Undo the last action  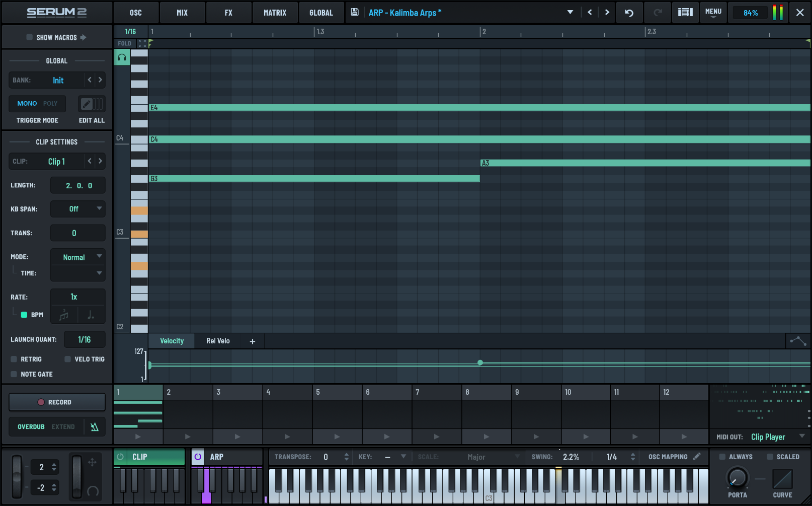pos(629,13)
